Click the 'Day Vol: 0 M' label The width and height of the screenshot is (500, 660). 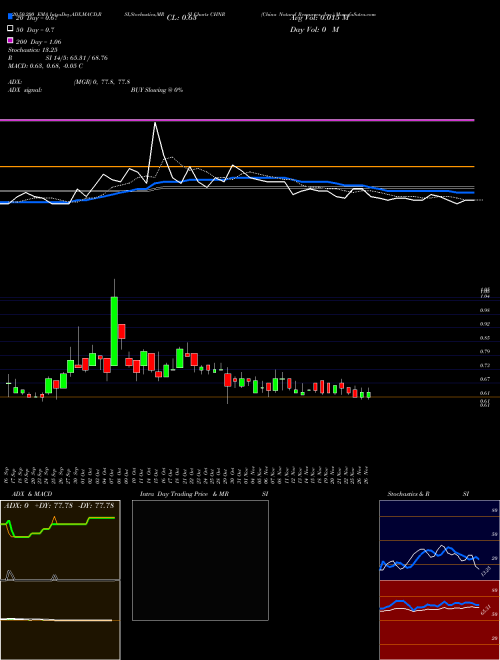[314, 30]
